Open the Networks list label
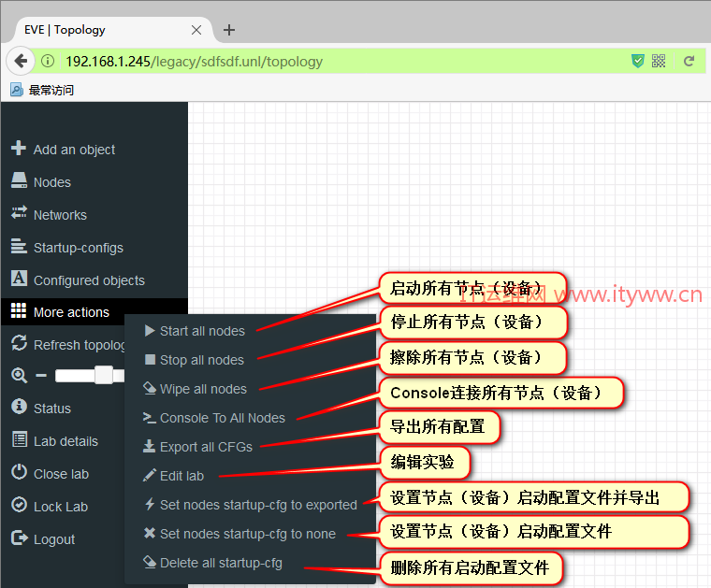The height and width of the screenshot is (588, 711). tap(60, 215)
